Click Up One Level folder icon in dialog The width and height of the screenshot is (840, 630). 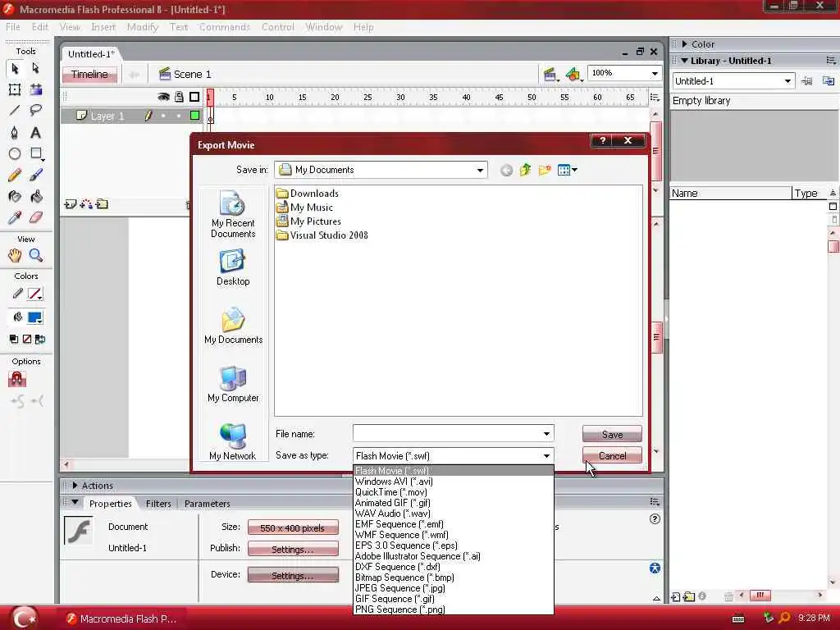coord(525,170)
